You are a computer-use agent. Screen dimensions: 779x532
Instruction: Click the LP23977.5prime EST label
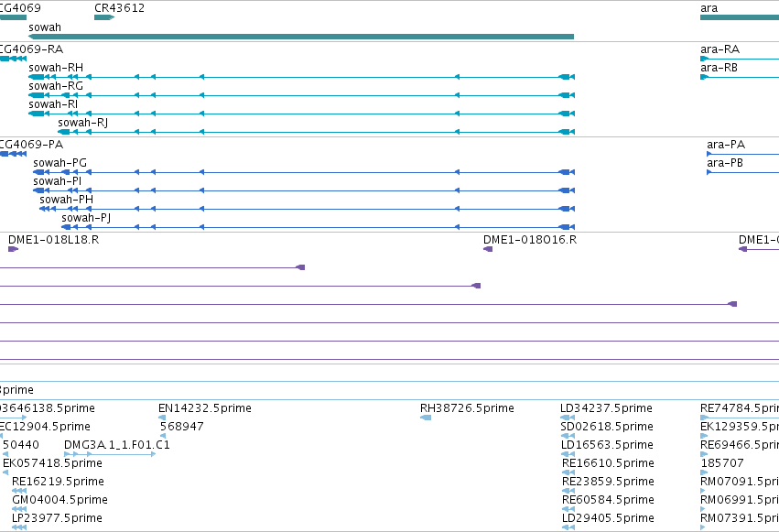[57, 518]
